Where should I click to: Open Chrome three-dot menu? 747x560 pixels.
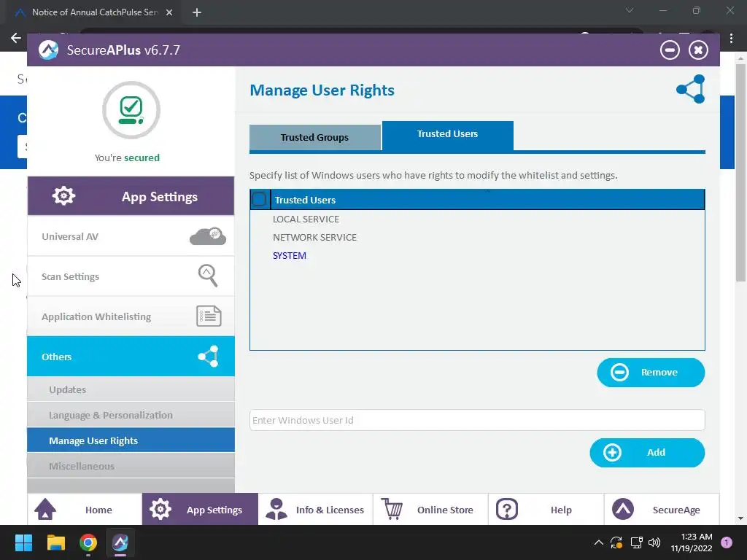click(x=731, y=39)
